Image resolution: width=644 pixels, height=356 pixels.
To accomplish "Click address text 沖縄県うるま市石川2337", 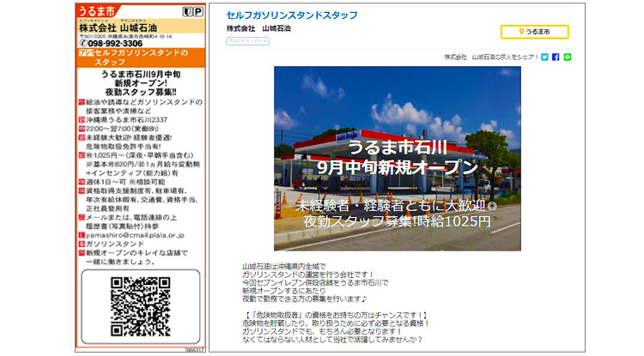I will [x=126, y=120].
